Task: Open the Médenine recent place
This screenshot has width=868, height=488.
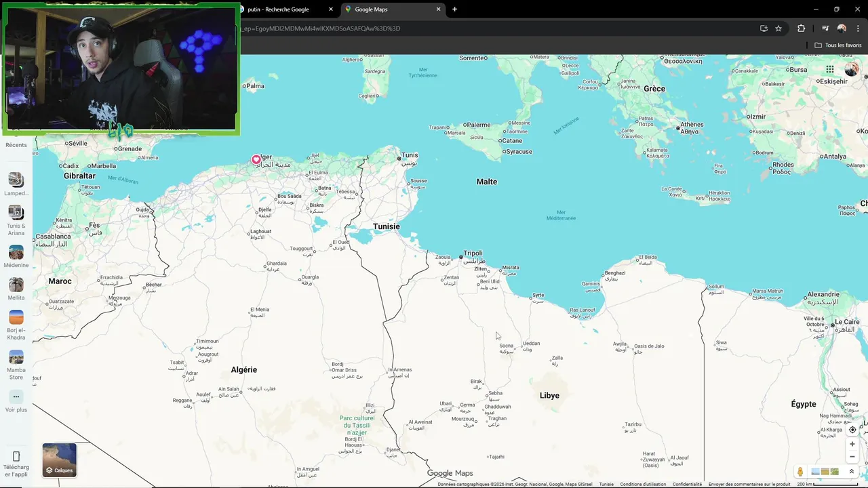Action: tap(16, 257)
